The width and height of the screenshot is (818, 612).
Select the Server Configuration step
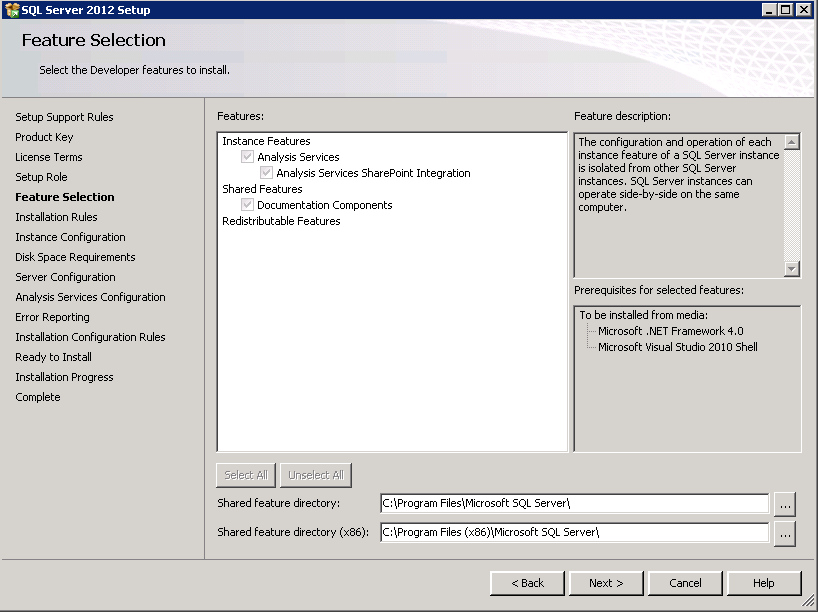(65, 277)
